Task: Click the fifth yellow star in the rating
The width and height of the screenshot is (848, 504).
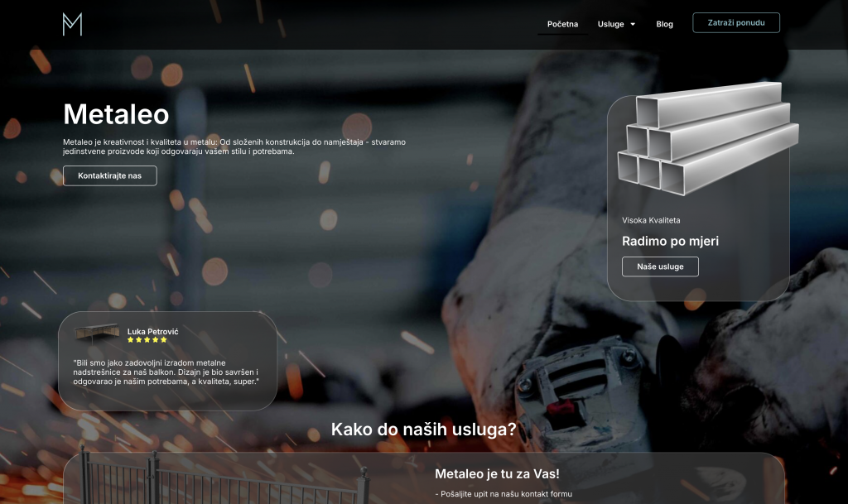Action: pos(163,339)
